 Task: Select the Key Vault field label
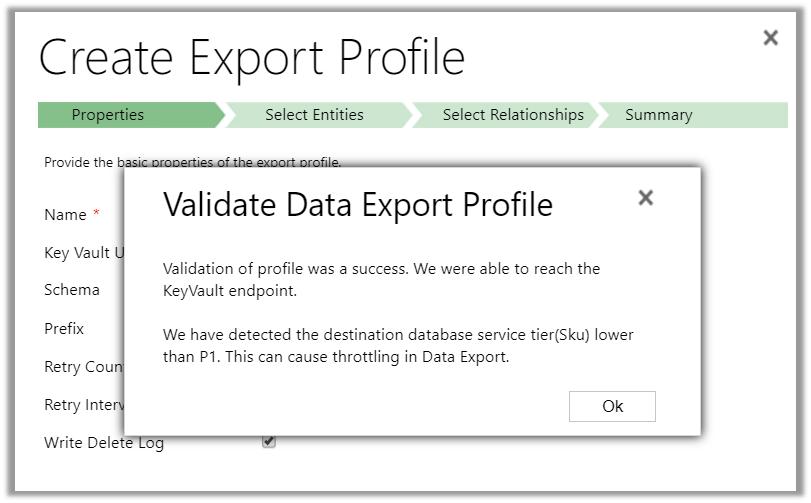84,253
